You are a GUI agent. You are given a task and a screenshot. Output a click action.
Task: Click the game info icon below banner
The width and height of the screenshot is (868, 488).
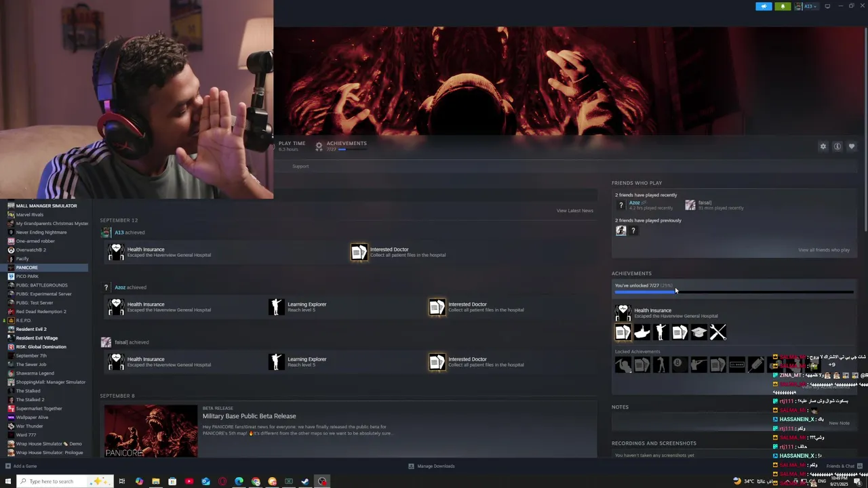coord(837,146)
